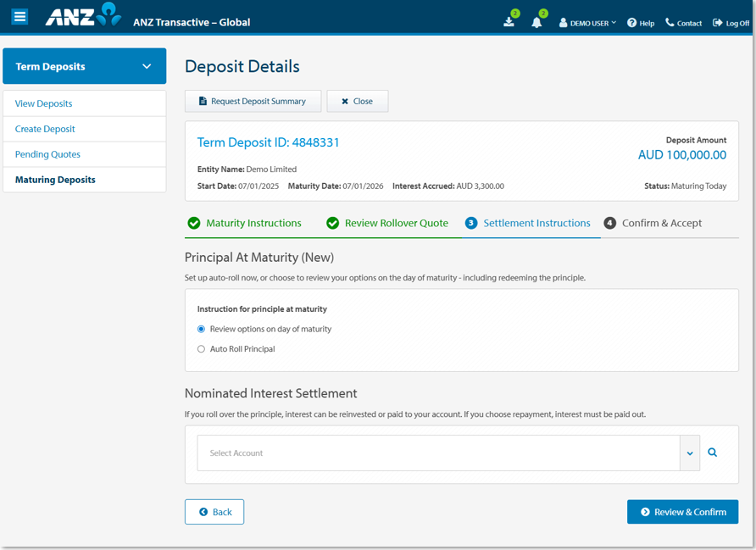This screenshot has height=550, width=756.
Task: Open the hamburger navigation menu
Action: 19,17
